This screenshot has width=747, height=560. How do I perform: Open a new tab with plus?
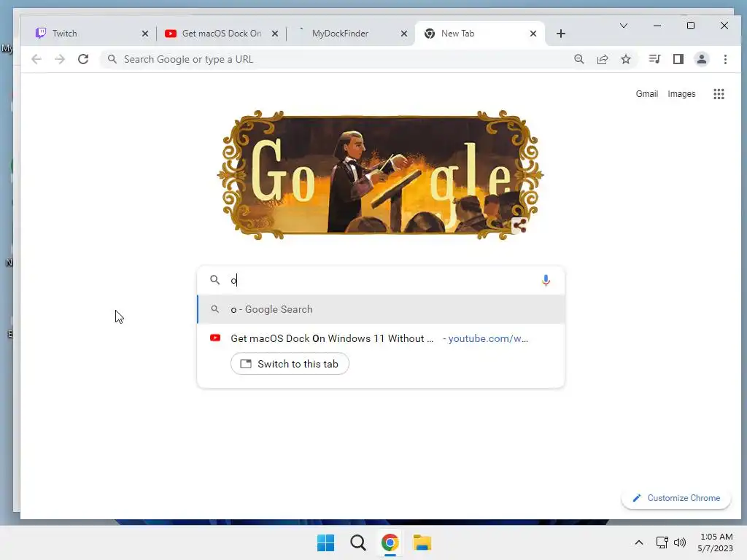561,34
